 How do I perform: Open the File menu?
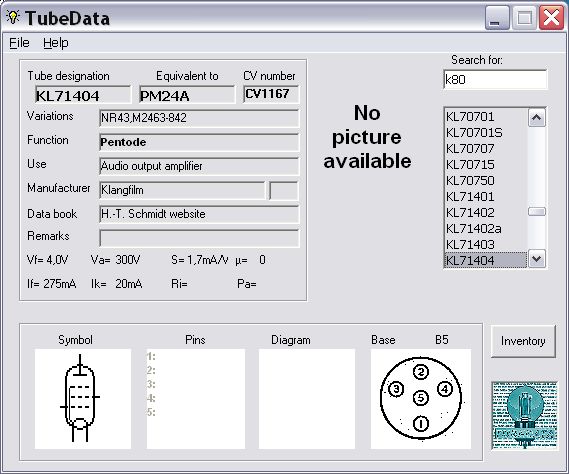(19, 43)
